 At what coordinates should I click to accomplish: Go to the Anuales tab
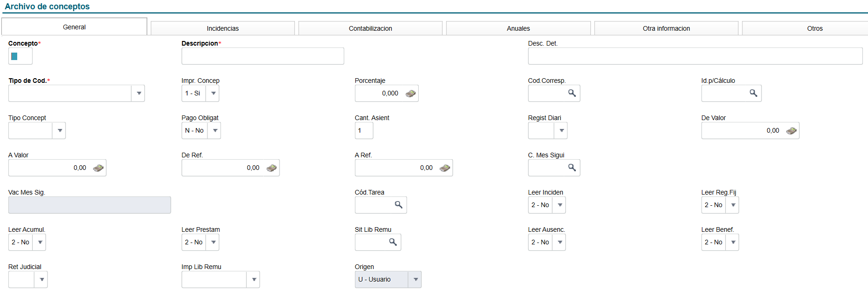point(518,28)
